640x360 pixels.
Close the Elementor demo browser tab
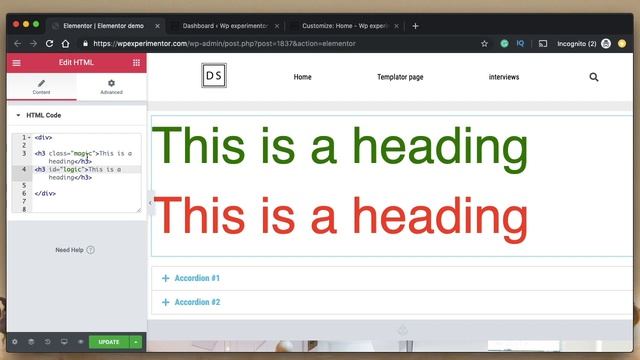[158, 26]
